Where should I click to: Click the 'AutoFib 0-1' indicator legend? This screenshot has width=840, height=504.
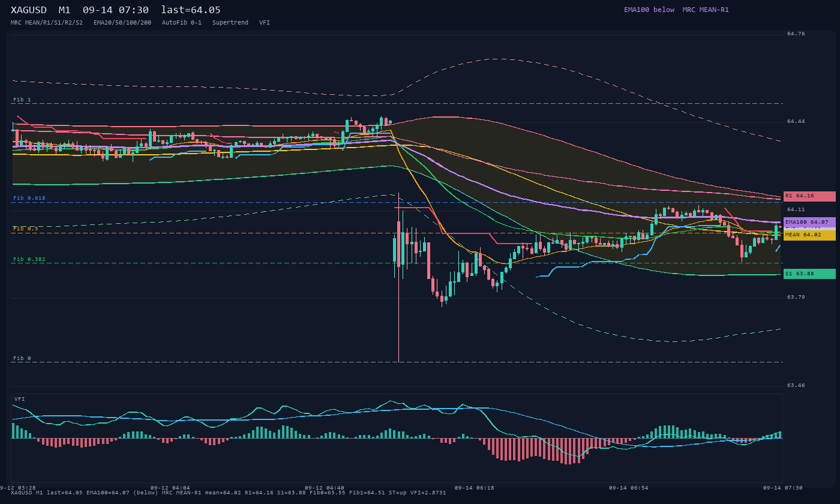[x=182, y=23]
